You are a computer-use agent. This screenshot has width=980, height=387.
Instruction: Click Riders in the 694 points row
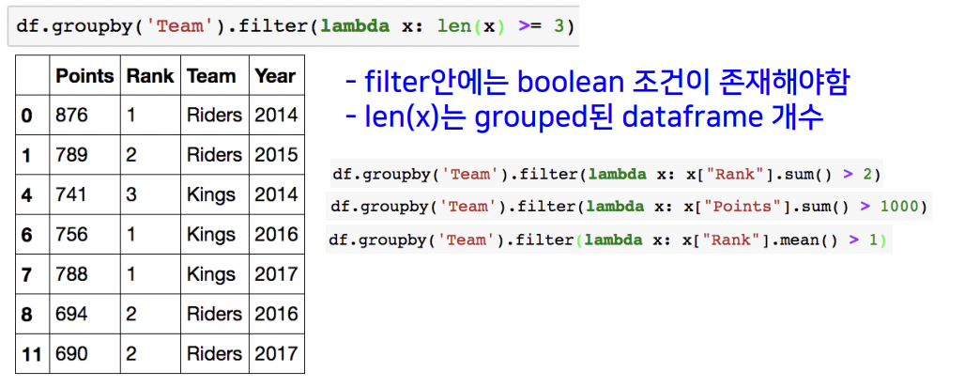(x=214, y=314)
